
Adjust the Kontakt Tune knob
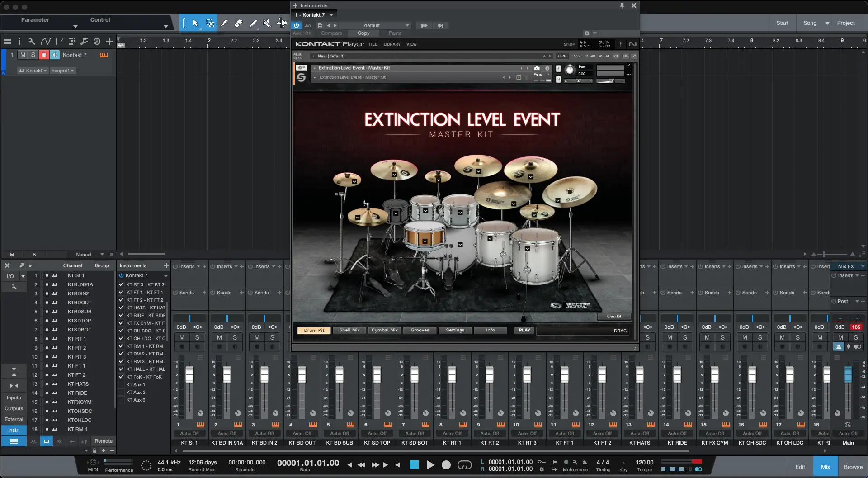pos(570,70)
